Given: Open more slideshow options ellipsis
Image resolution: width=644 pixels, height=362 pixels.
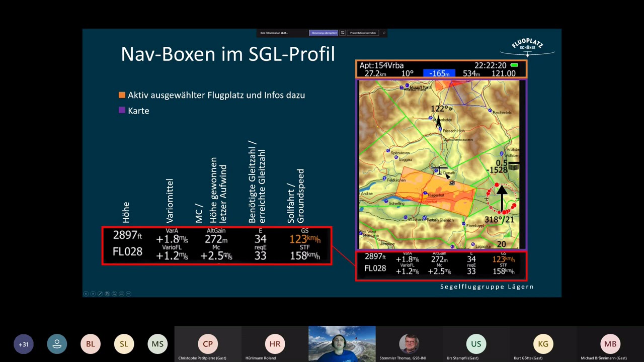Looking at the screenshot, I should click(129, 294).
